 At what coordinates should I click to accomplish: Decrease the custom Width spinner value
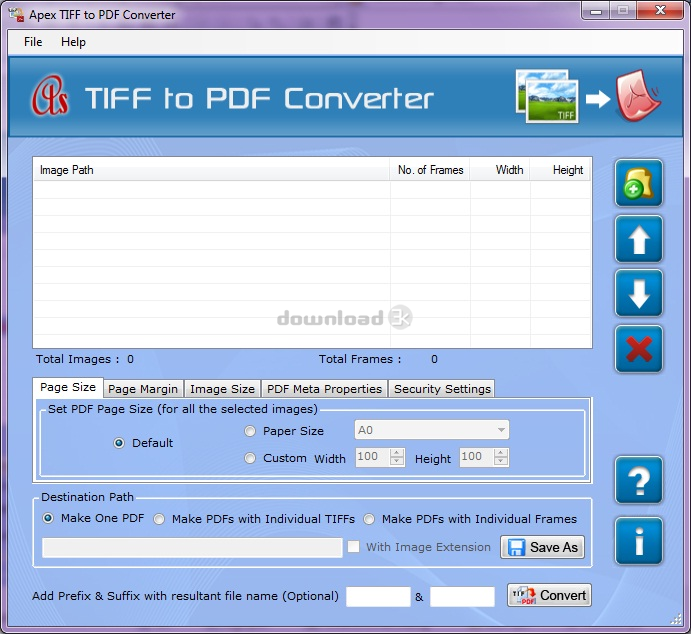[397, 461]
